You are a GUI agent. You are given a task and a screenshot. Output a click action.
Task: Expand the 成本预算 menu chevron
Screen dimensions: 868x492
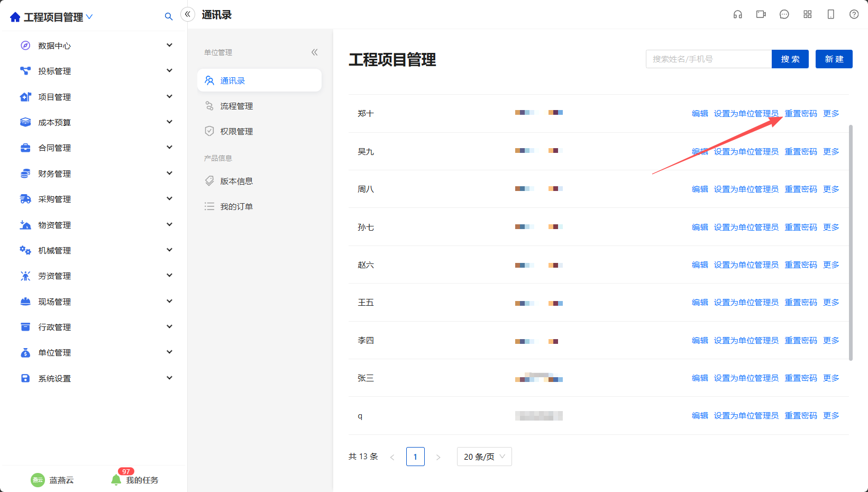click(169, 122)
